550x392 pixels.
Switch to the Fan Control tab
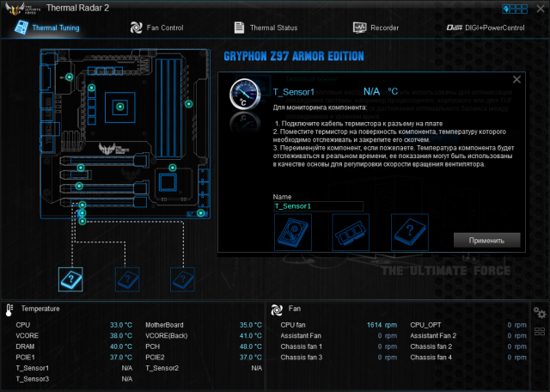coord(156,28)
